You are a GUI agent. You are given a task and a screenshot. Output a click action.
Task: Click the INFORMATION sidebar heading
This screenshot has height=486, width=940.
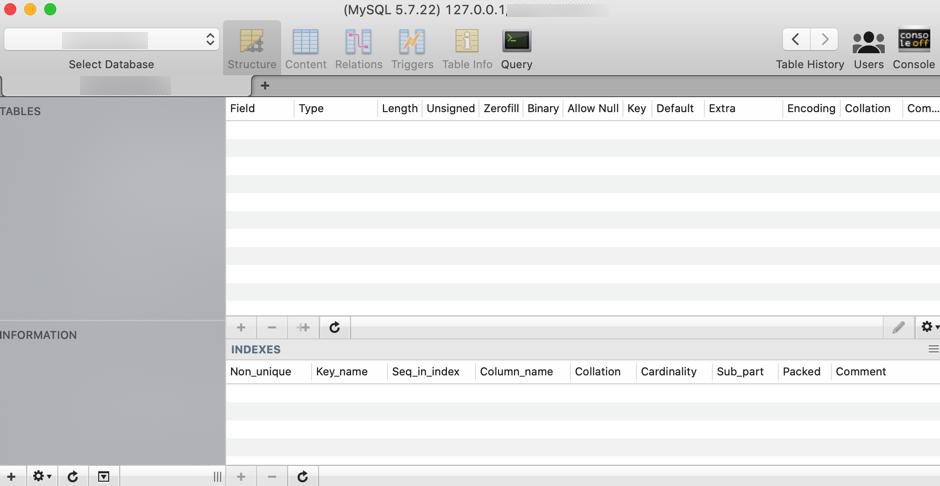coord(38,335)
